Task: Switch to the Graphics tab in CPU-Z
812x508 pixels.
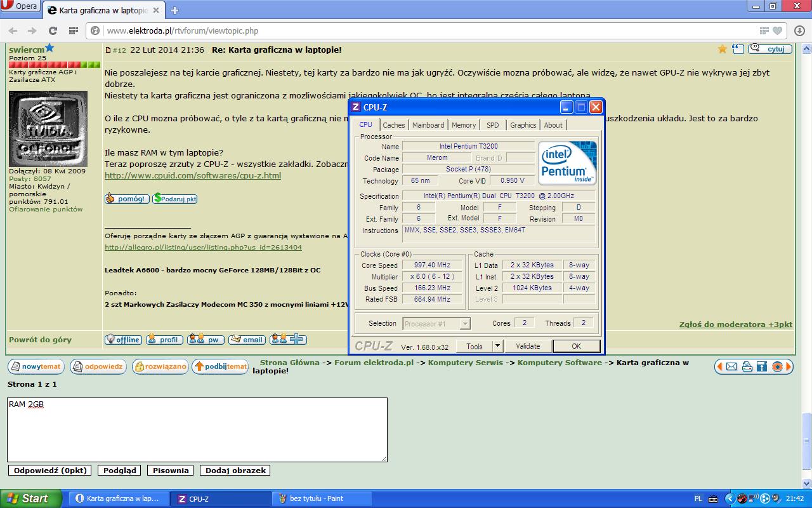Action: (x=523, y=125)
